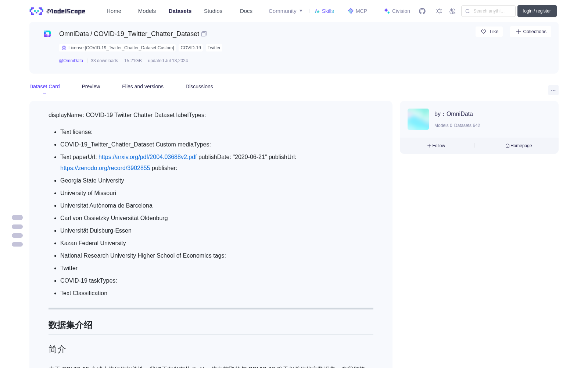Click the COVID-19 tag

pyautogui.click(x=191, y=48)
